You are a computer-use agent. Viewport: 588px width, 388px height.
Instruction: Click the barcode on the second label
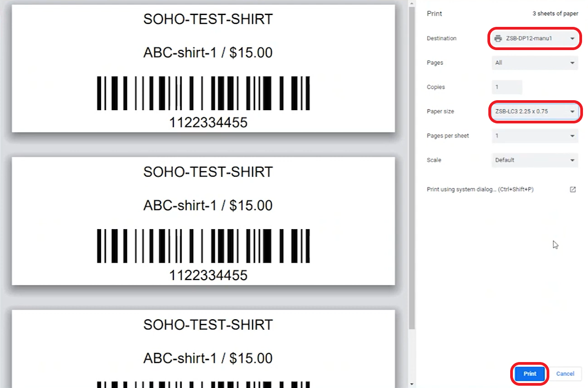[203, 246]
